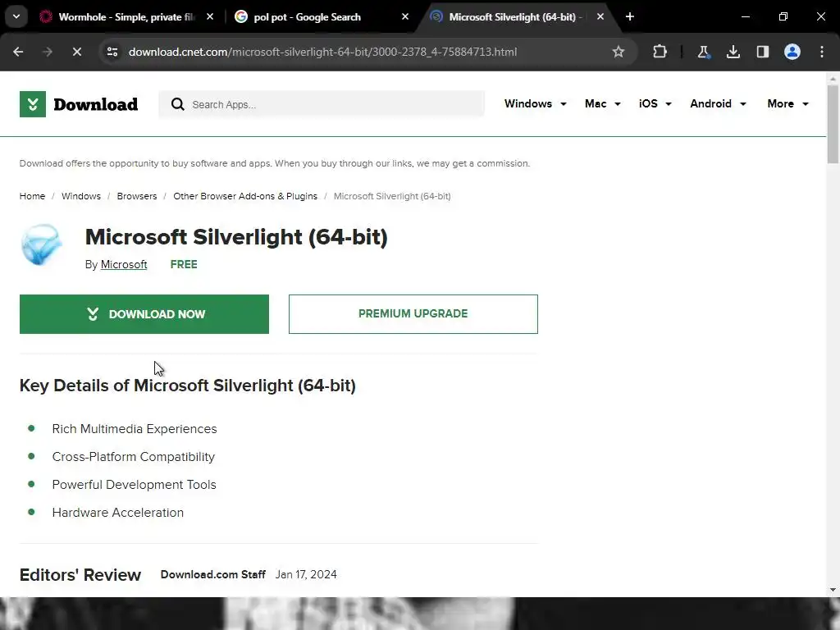Focus the address bar URL

[322, 52]
